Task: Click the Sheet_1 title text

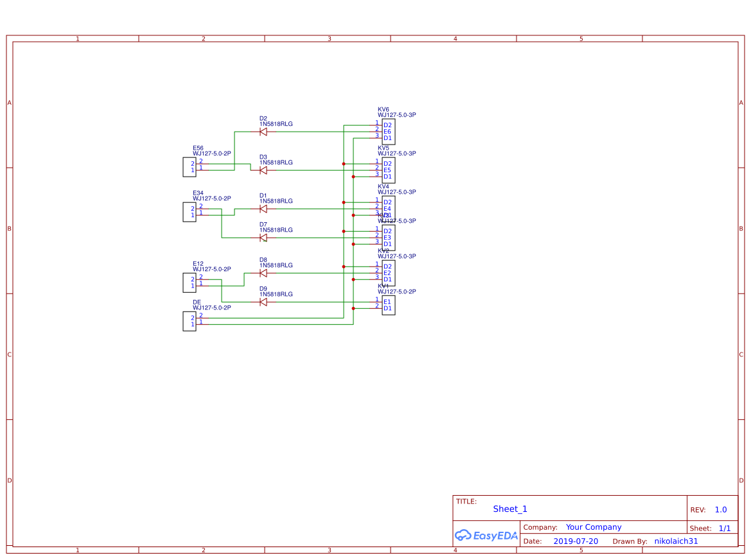Action: point(510,509)
